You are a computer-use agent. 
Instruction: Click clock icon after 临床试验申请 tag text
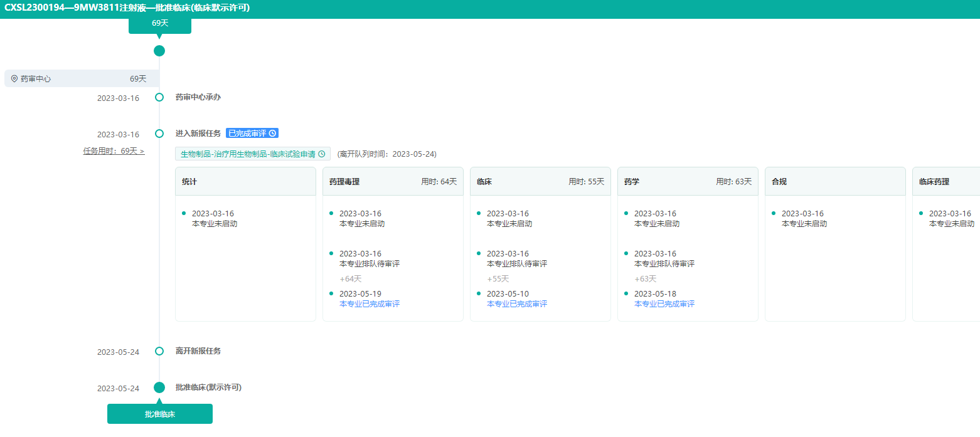pyautogui.click(x=322, y=154)
